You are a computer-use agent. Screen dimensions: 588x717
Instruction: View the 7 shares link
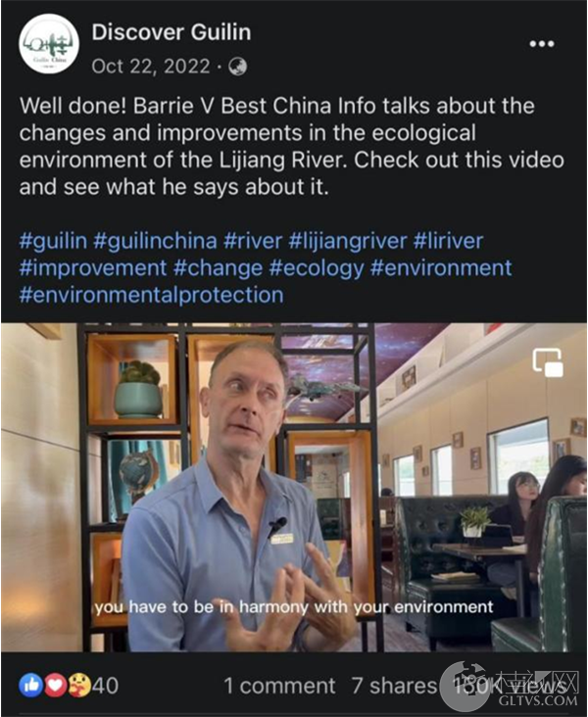[x=394, y=686]
